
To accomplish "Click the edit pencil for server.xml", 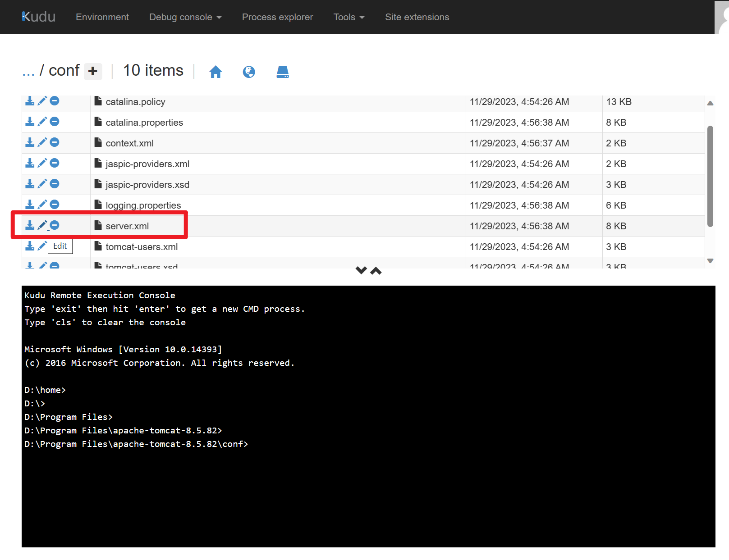I will (42, 225).
